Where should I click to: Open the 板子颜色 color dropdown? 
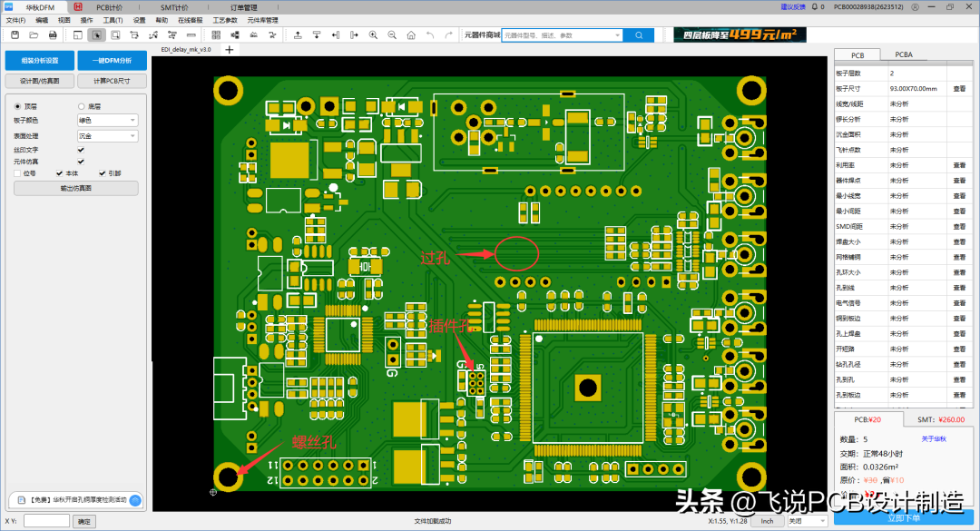point(107,120)
